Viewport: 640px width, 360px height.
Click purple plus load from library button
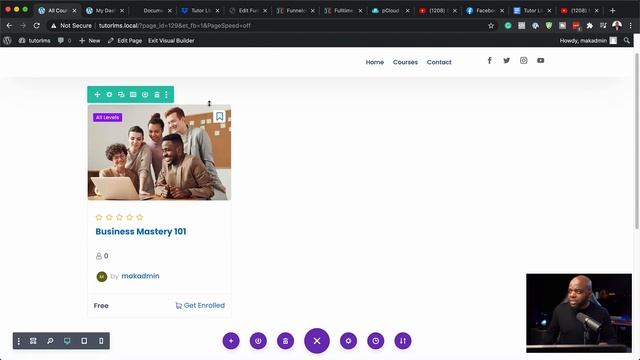point(231,341)
